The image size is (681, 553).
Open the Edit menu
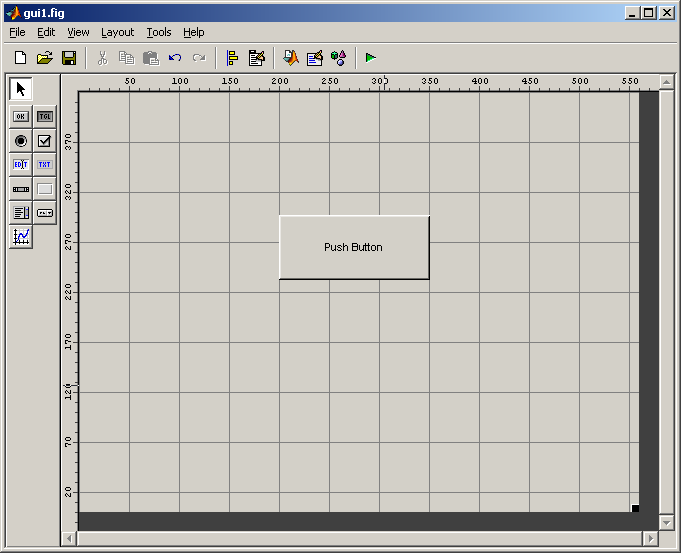(x=46, y=33)
